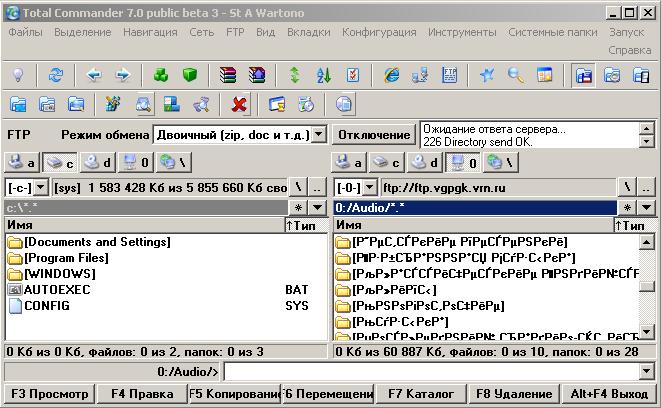Select drive a in left panel
The height and width of the screenshot is (408, 661).
(x=22, y=163)
